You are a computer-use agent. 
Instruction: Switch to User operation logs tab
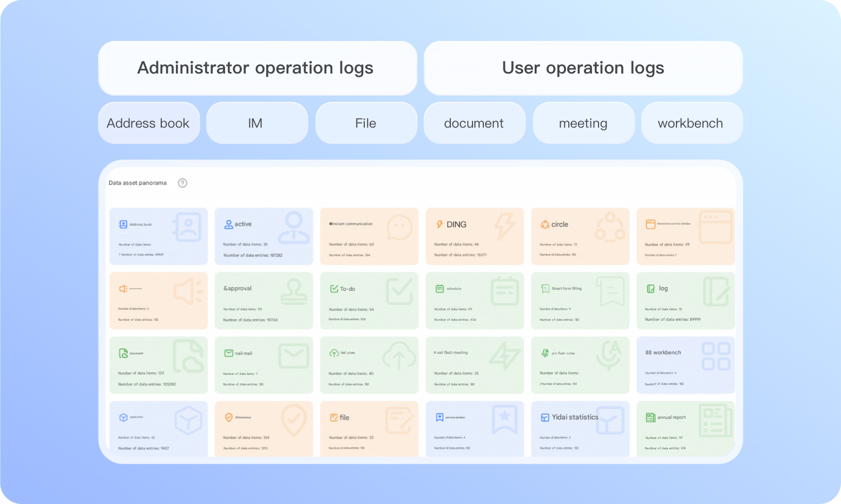tap(583, 68)
